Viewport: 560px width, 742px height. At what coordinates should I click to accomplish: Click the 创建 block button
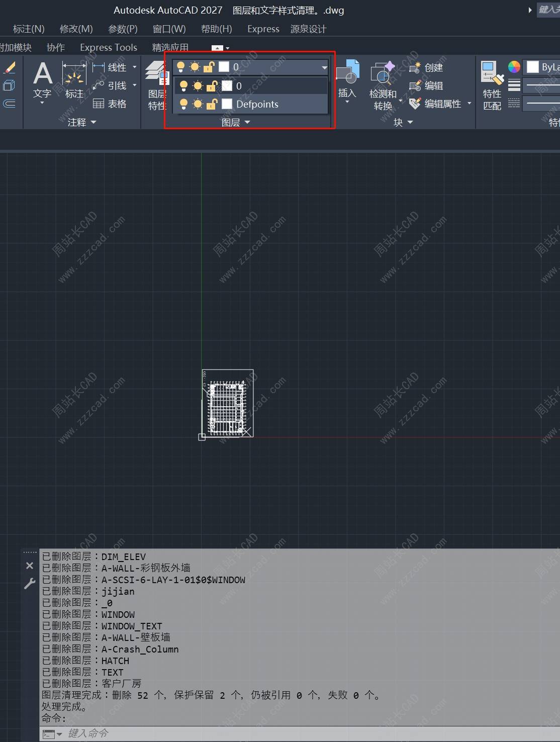click(x=426, y=67)
